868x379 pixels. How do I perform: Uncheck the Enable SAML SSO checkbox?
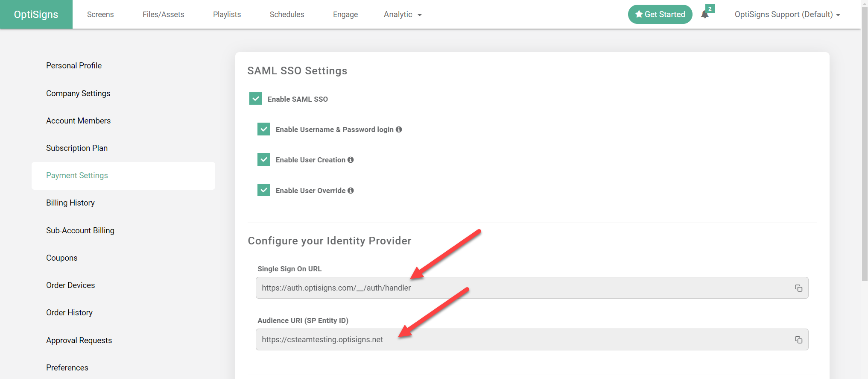tap(256, 99)
